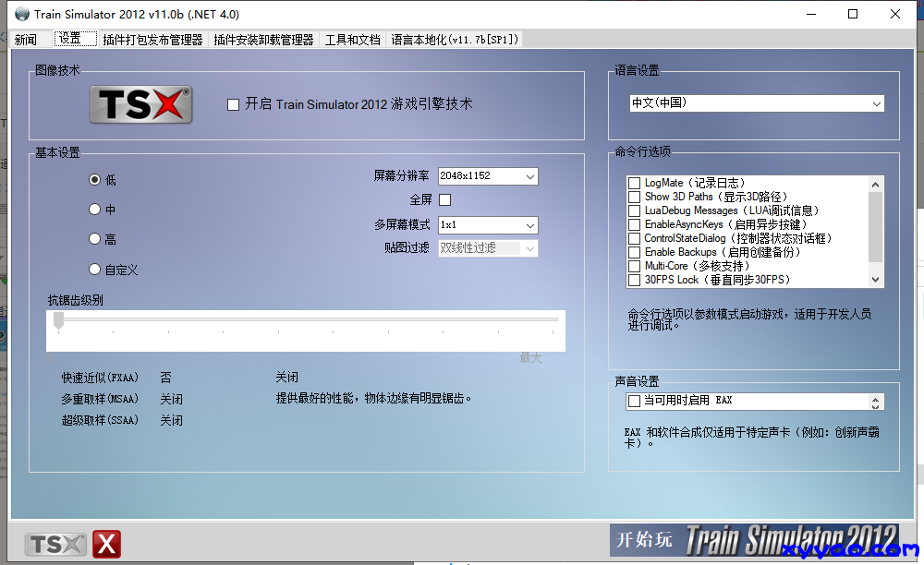The height and width of the screenshot is (565, 924).
Task: Enable the TSX game engine technology checkbox
Action: click(233, 104)
